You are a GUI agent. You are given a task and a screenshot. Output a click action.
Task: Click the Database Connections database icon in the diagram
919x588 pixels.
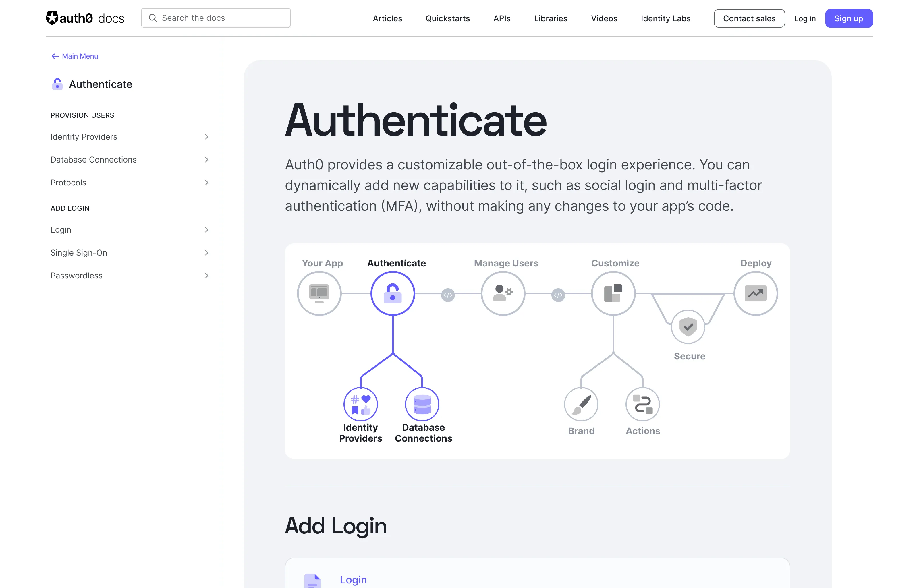(x=422, y=404)
